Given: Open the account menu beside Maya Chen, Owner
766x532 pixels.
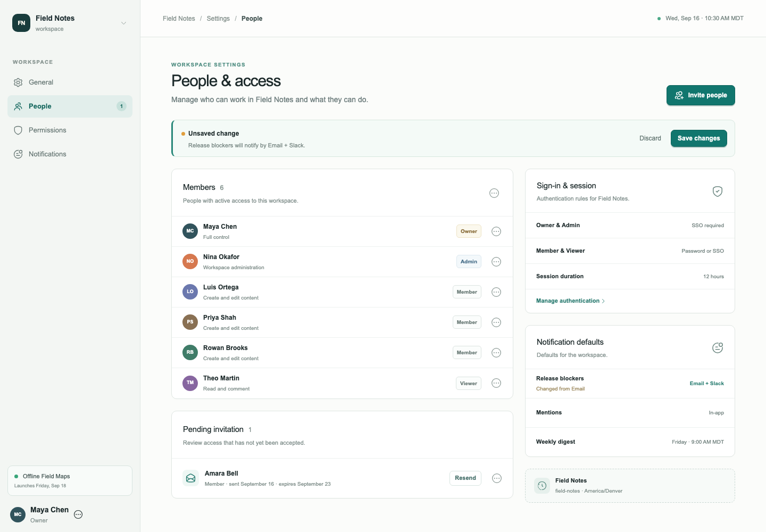Looking at the screenshot, I should pyautogui.click(x=78, y=514).
